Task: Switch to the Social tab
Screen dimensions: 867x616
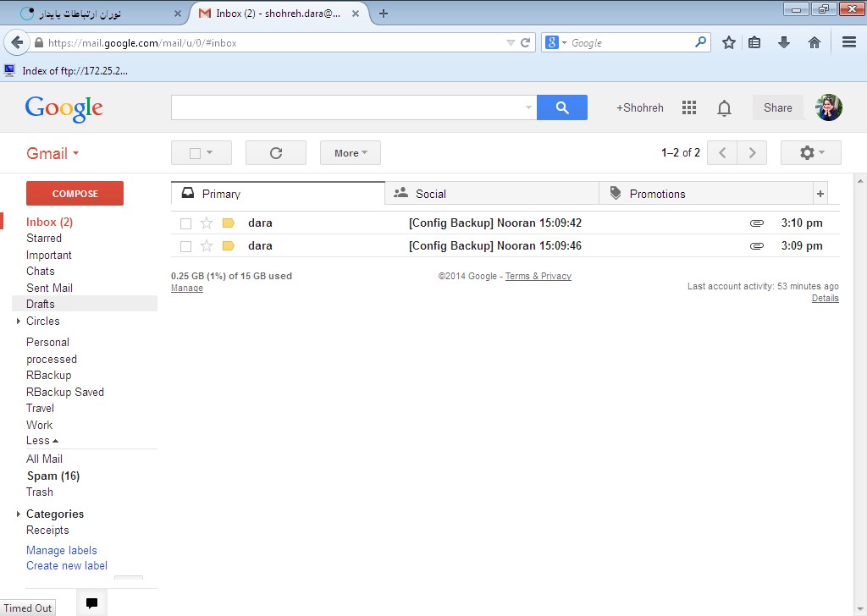Action: (492, 194)
